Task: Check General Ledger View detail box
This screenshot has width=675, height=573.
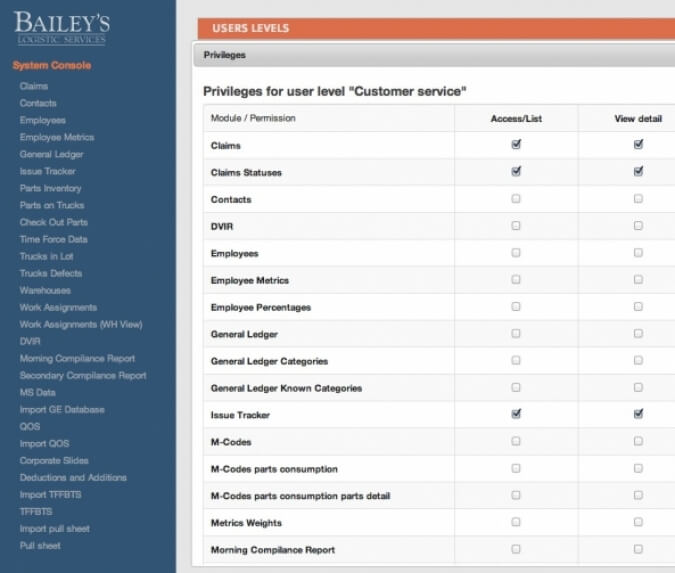Action: click(638, 333)
